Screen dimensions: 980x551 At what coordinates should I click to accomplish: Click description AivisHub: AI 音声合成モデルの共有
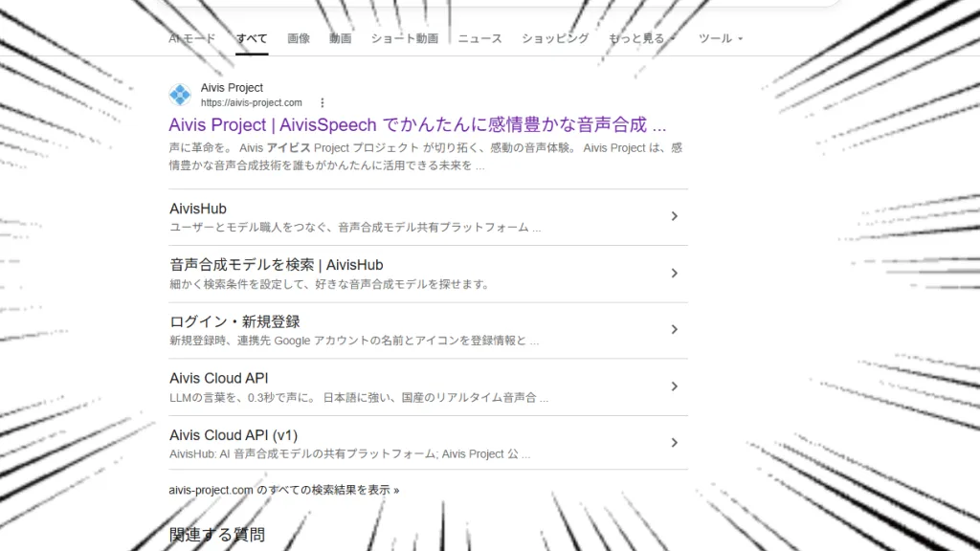coord(350,454)
